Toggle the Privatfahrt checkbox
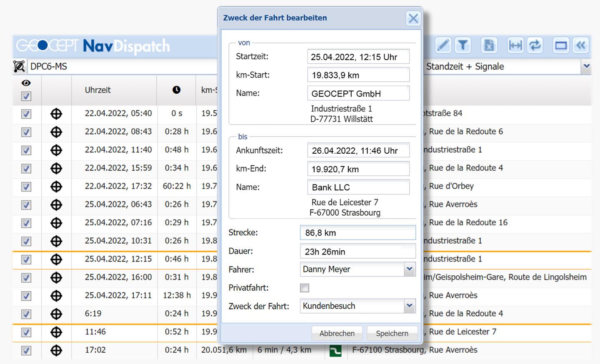 305,288
